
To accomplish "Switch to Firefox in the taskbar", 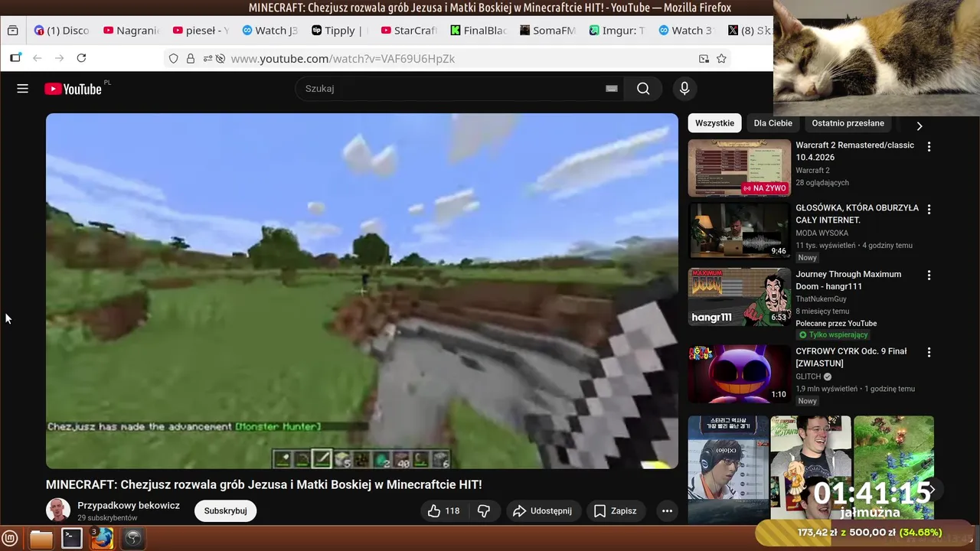I will [x=102, y=539].
